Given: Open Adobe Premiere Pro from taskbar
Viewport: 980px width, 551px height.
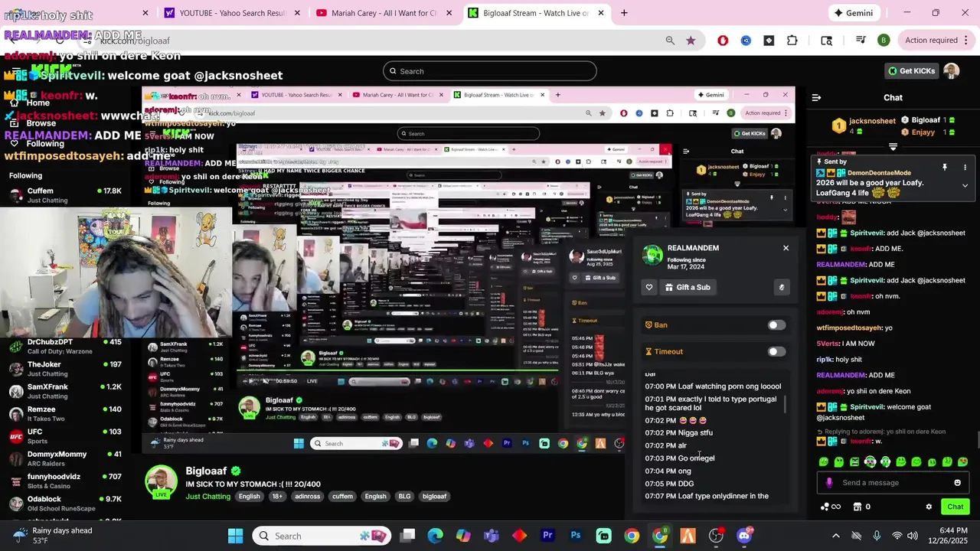Looking at the screenshot, I should (x=547, y=536).
